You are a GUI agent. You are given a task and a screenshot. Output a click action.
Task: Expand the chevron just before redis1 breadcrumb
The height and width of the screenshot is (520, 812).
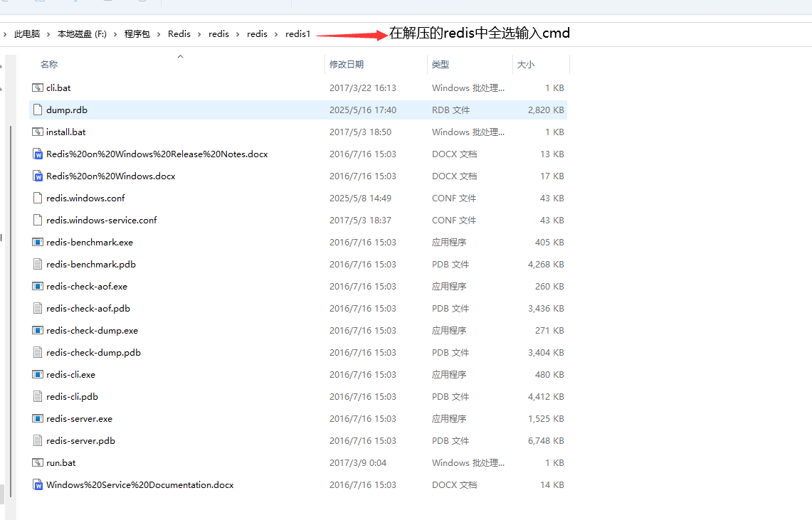(276, 34)
